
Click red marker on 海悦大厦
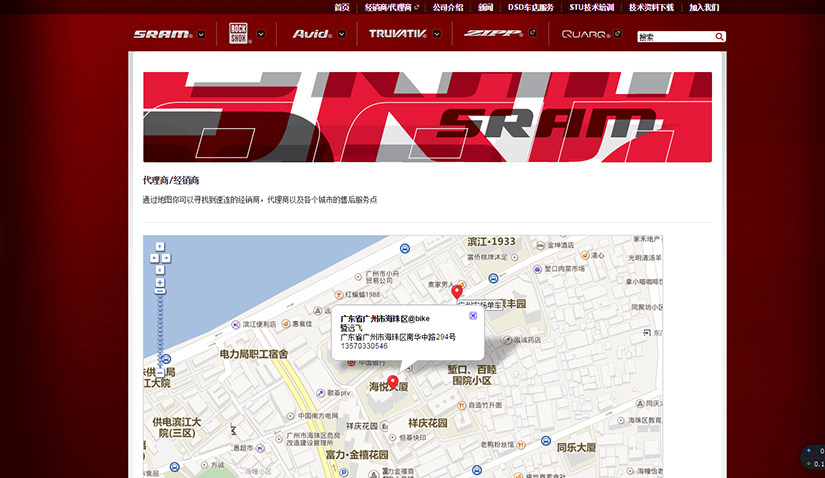pyautogui.click(x=393, y=382)
